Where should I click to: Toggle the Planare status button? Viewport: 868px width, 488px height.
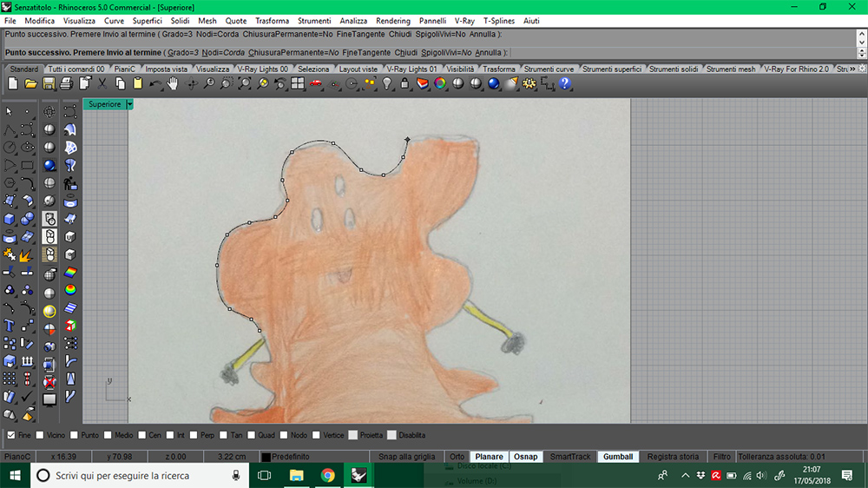tap(490, 457)
